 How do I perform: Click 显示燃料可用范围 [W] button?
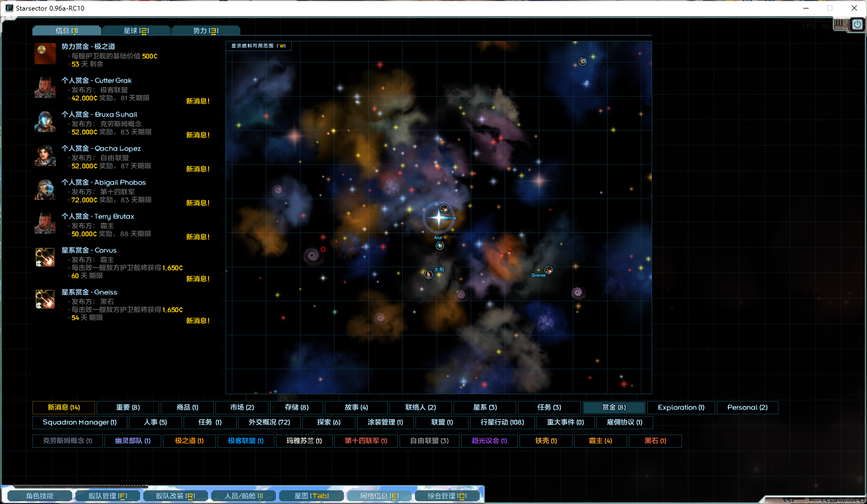258,46
